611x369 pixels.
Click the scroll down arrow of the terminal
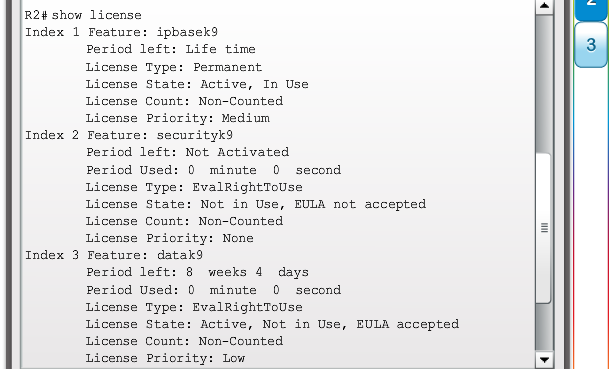[544, 359]
